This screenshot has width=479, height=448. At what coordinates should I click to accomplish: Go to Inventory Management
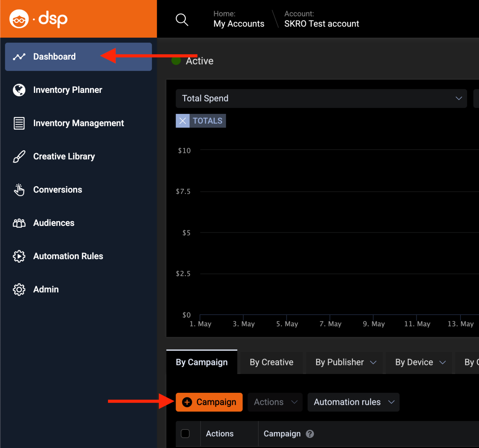[x=79, y=123]
